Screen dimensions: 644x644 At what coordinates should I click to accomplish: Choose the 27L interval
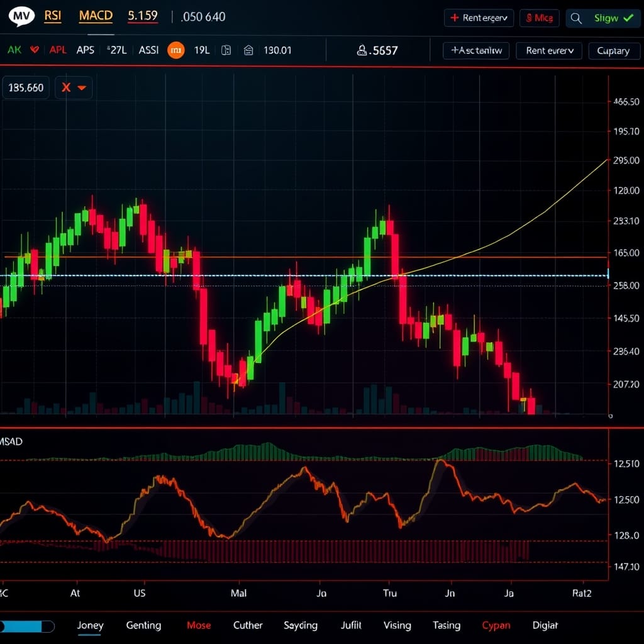[x=117, y=50]
